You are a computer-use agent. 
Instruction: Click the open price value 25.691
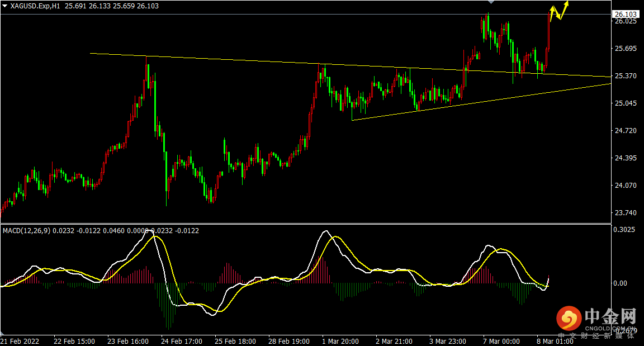[x=75, y=6]
